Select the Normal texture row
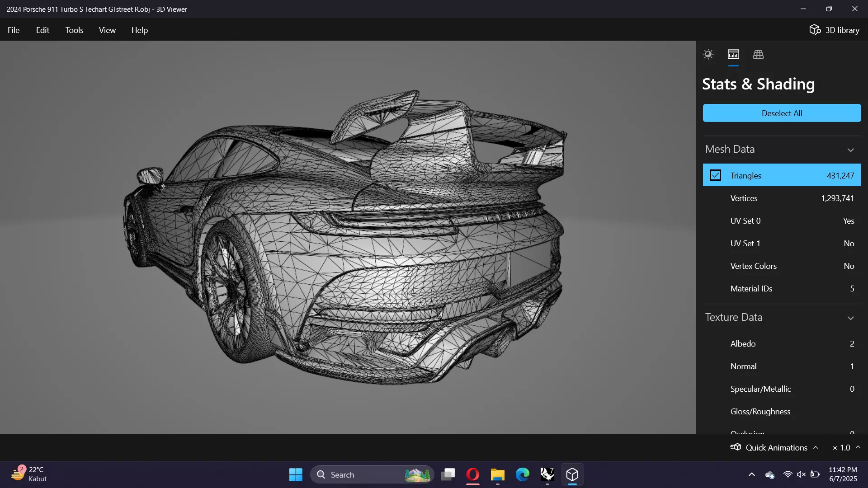 tap(782, 366)
